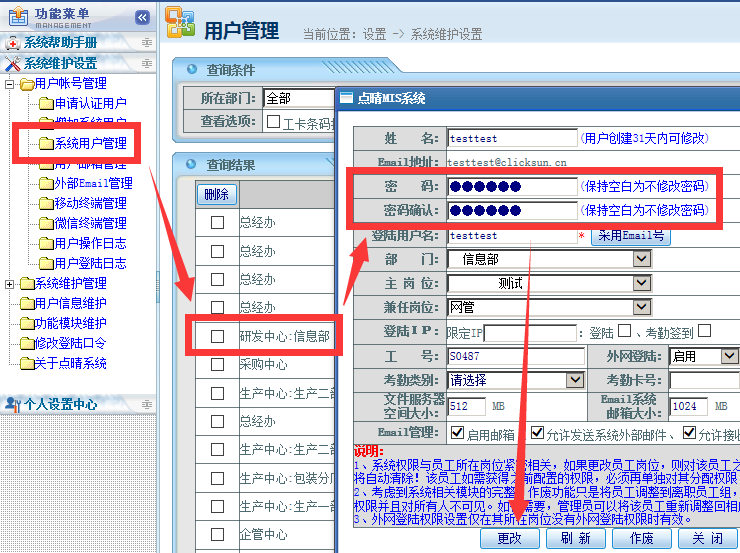Open 用户登陆日志 from the menu tree
This screenshot has height=553, width=740.
tap(90, 264)
